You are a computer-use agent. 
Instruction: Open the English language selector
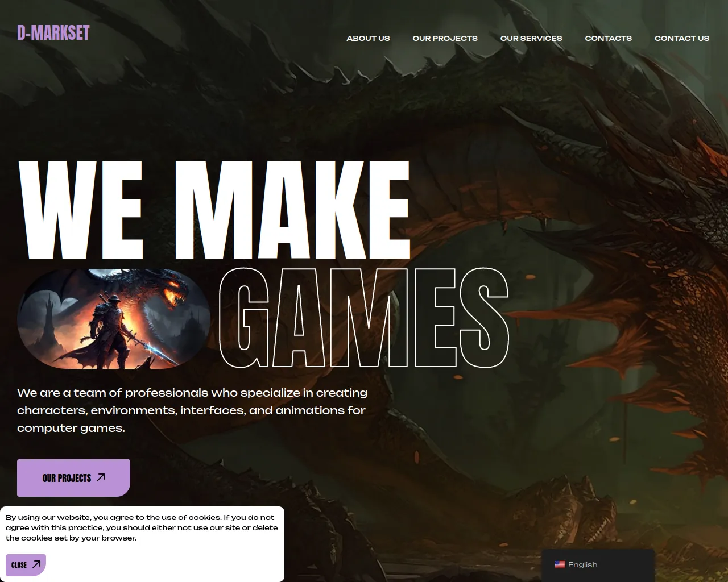pos(598,564)
